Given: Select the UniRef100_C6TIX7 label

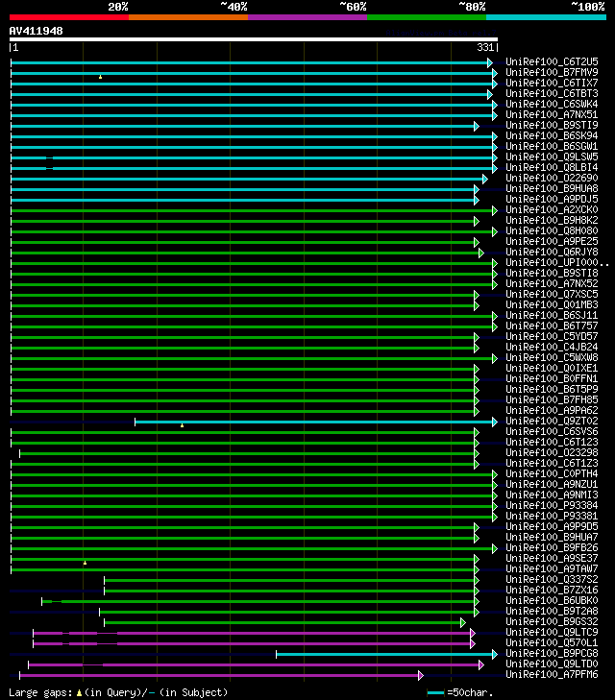Looking at the screenshot, I should tap(552, 83).
